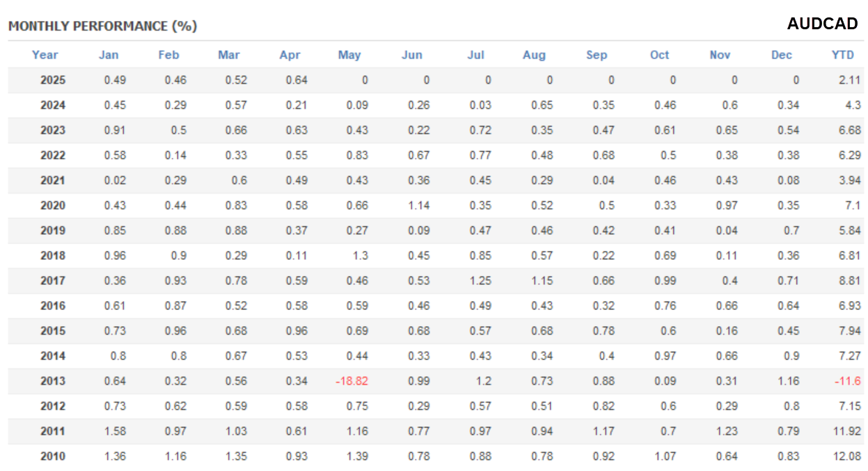
Task: Click the May column header
Action: pyautogui.click(x=349, y=55)
